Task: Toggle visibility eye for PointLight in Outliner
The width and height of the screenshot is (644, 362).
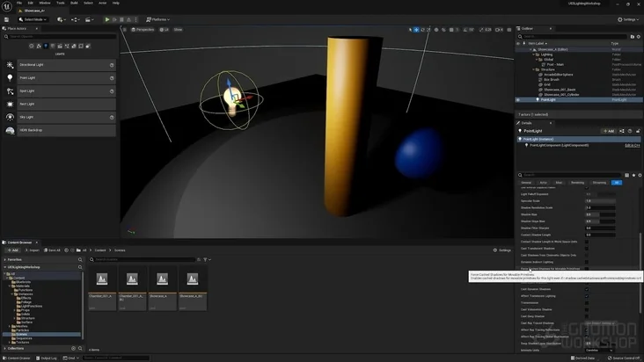Action: coord(518,99)
